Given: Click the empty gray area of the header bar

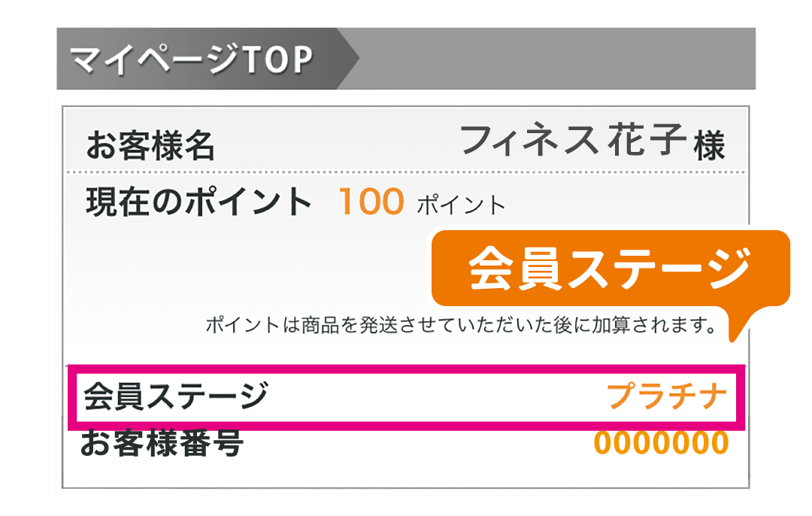Looking at the screenshot, I should point(556,59).
